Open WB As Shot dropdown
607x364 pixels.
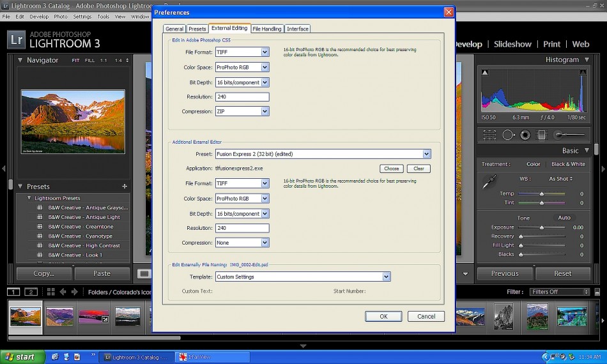pos(560,179)
